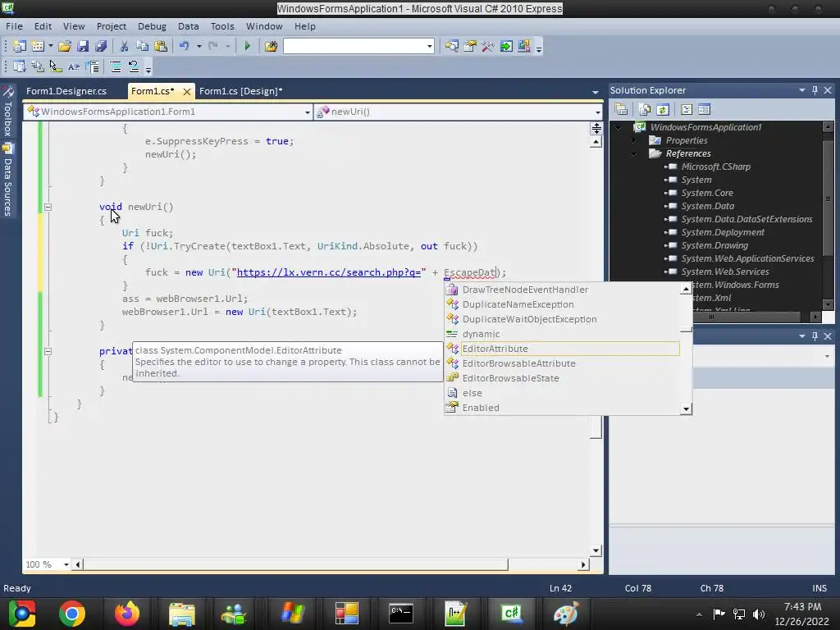Pin toggle for Solution Explorer panel
This screenshot has height=630, width=840.
tap(815, 90)
